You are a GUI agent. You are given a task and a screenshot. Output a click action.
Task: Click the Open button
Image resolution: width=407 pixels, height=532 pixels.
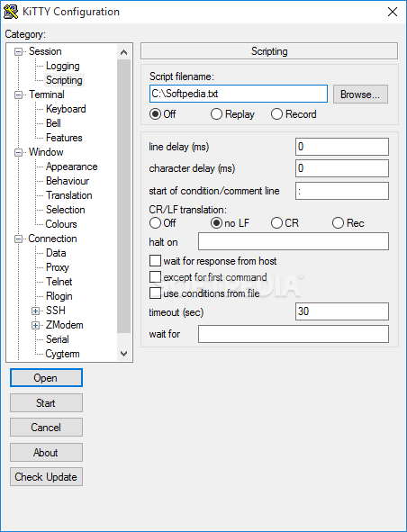tap(46, 378)
